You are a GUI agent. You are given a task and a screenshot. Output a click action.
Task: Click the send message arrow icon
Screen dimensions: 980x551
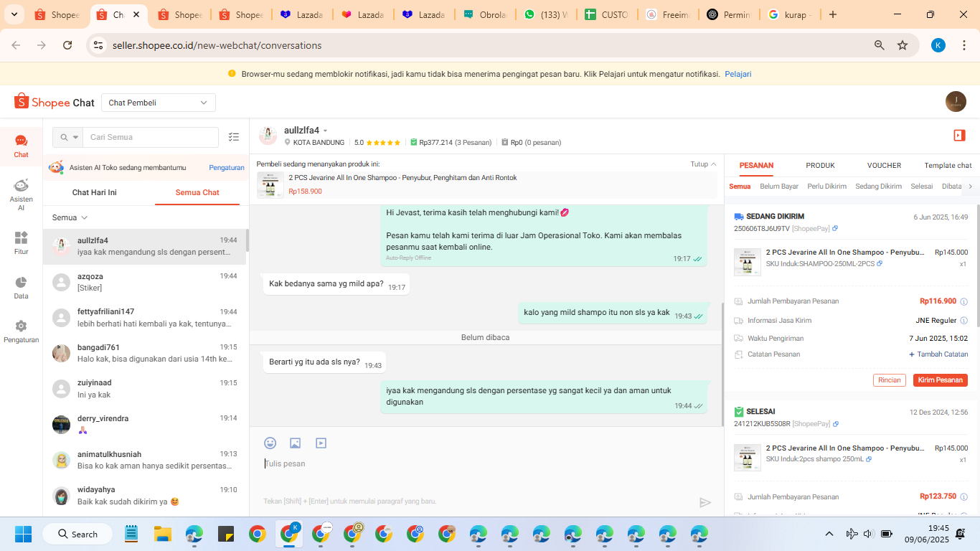(705, 502)
